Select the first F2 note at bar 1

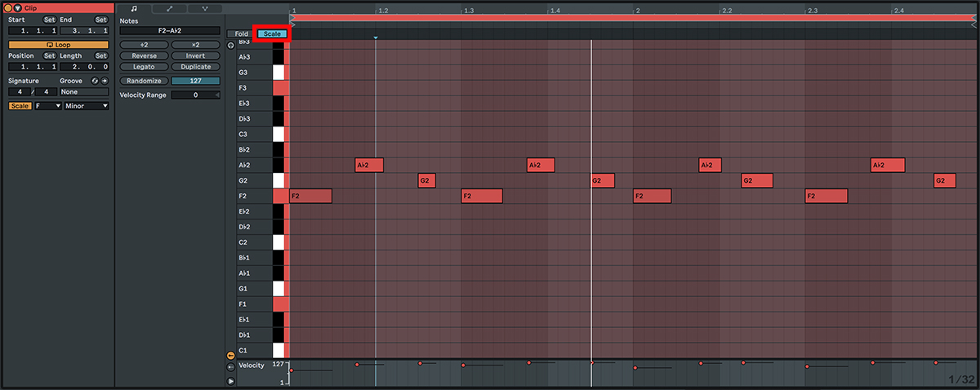click(310, 196)
